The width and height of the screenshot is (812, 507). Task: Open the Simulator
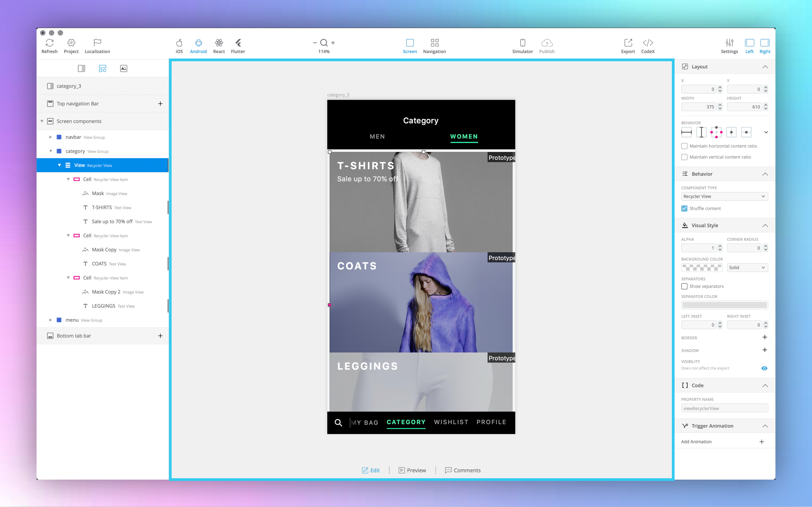point(522,43)
